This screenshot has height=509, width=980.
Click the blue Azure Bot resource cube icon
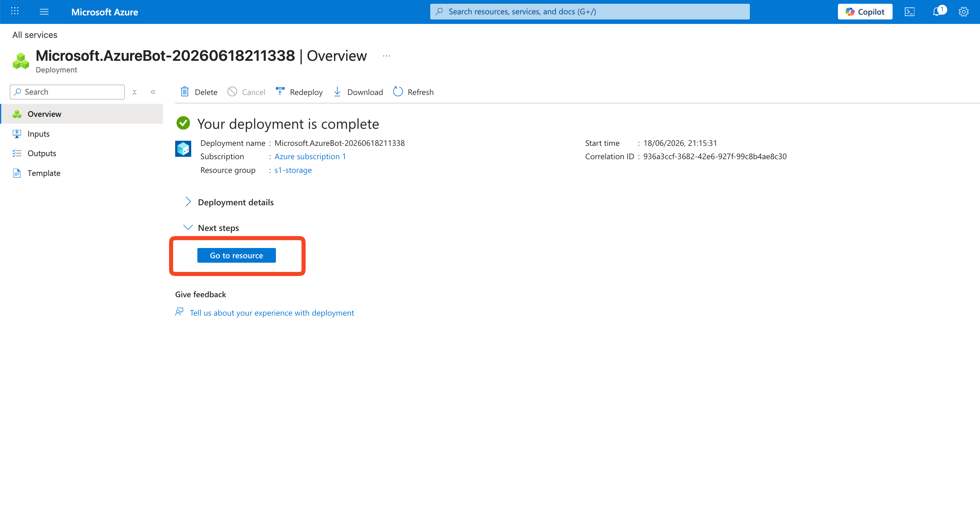pyautogui.click(x=183, y=149)
